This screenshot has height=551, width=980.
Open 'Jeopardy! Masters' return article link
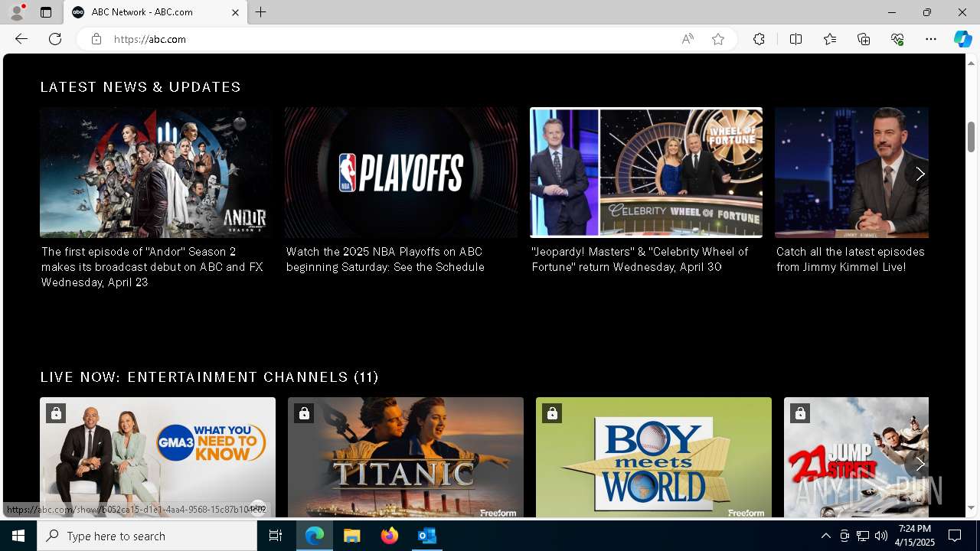pyautogui.click(x=639, y=259)
